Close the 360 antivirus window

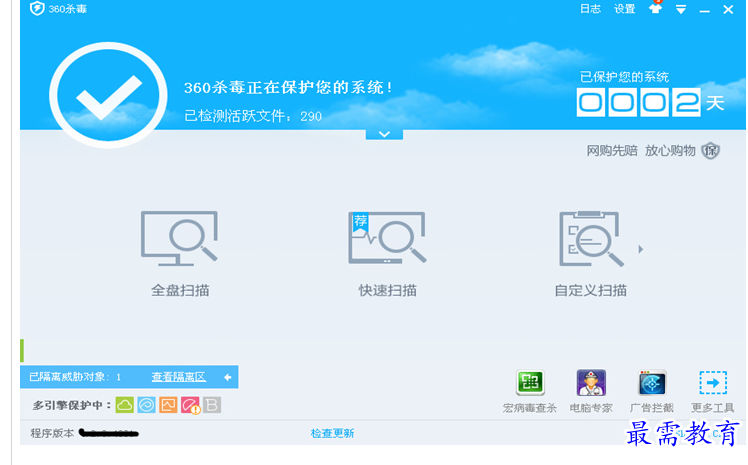728,10
